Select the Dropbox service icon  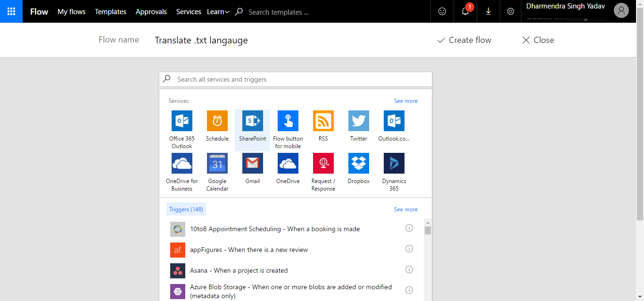click(x=359, y=163)
